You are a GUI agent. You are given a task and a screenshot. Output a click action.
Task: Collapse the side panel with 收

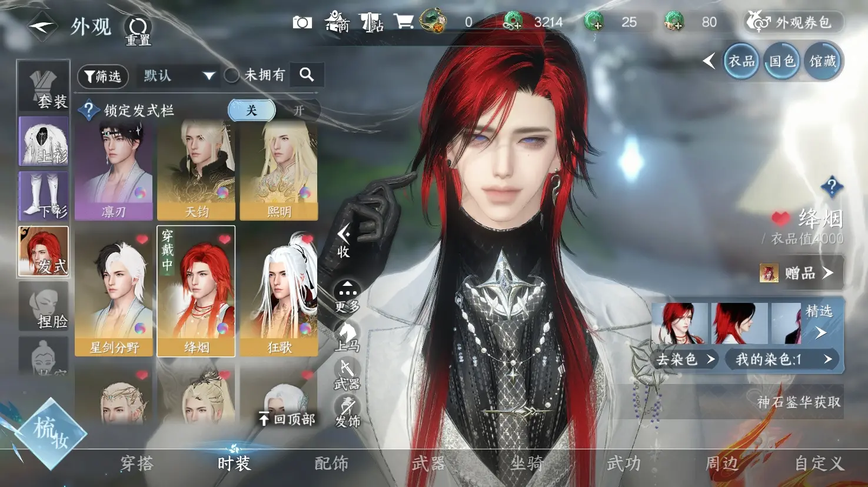344,241
